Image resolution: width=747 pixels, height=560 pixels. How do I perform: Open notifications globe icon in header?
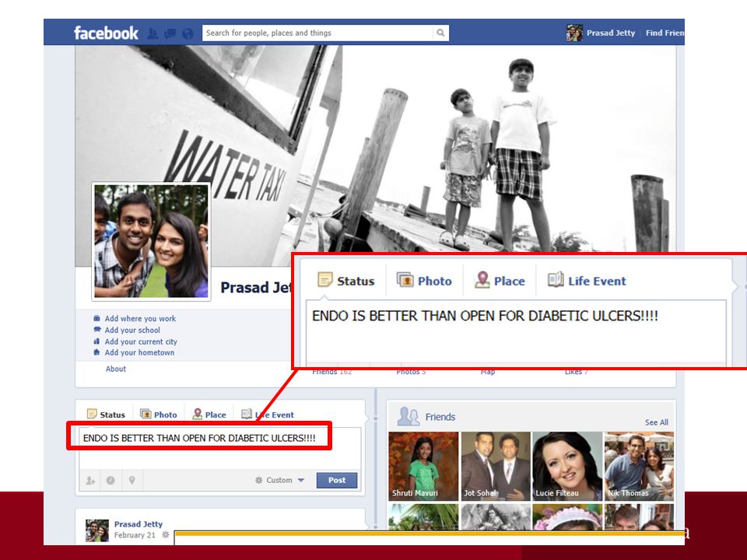(x=188, y=33)
